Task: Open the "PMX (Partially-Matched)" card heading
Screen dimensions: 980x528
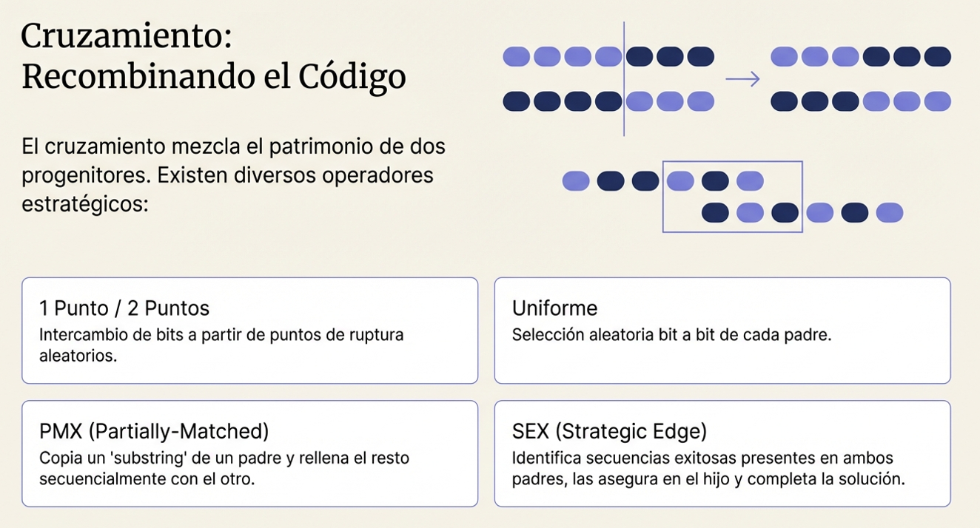Action: [154, 430]
